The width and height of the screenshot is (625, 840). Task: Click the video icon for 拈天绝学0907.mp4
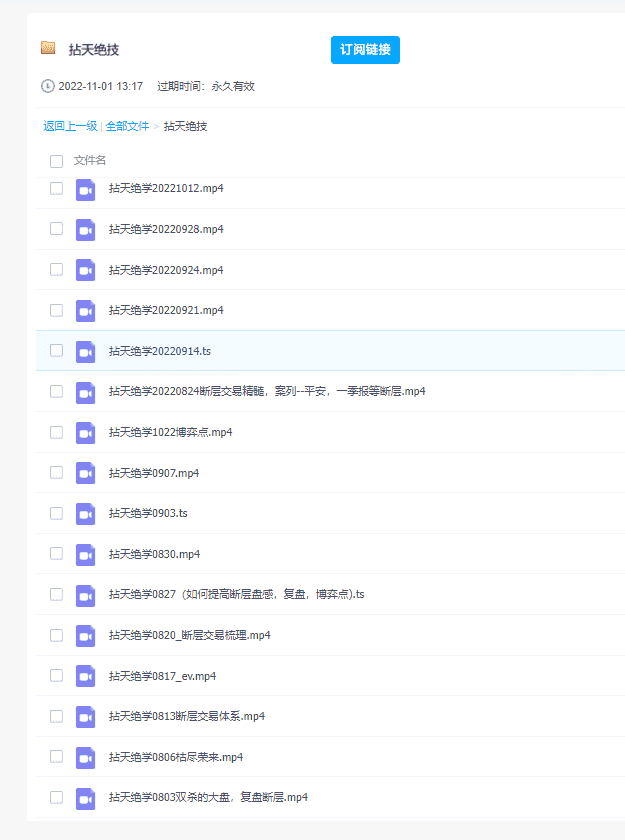[x=85, y=474]
